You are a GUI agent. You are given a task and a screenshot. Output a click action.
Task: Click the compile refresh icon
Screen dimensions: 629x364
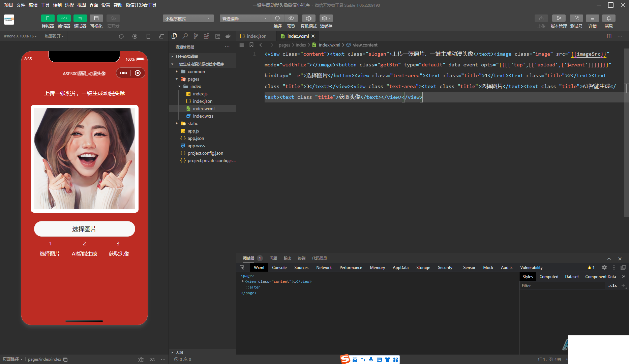click(277, 18)
